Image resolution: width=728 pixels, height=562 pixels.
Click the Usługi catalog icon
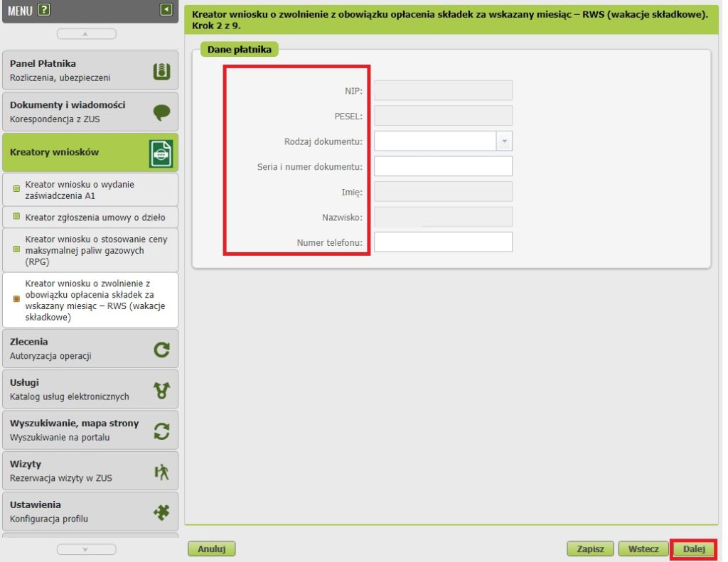click(162, 390)
